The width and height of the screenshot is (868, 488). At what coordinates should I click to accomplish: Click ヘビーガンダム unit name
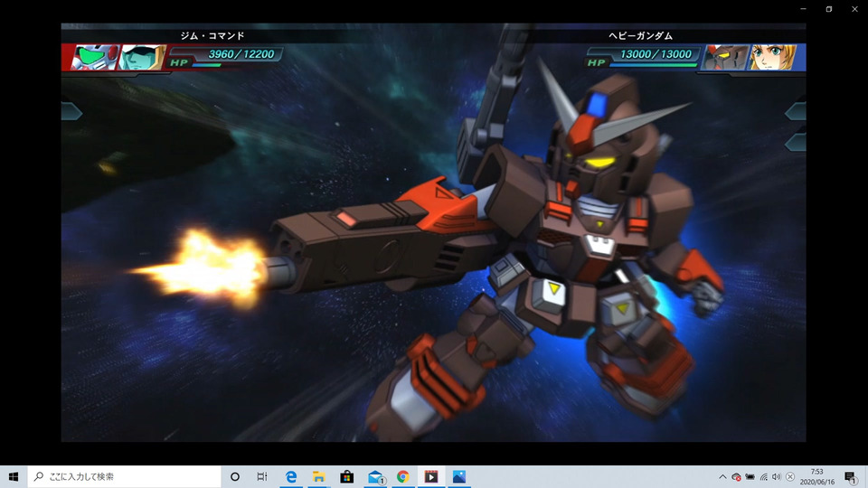(x=641, y=35)
